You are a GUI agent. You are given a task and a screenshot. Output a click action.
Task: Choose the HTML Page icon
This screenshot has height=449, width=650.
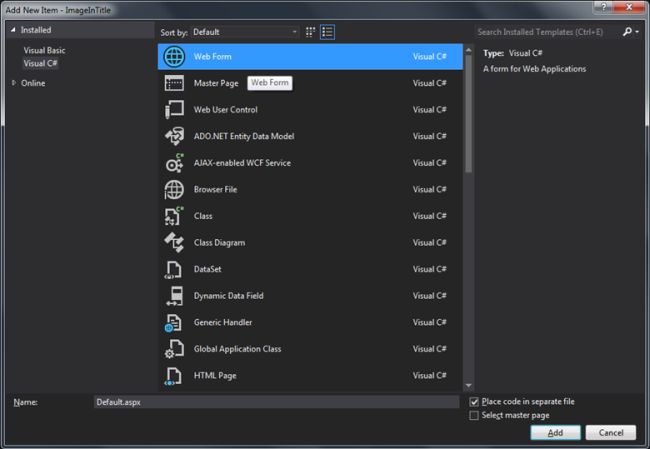173,376
